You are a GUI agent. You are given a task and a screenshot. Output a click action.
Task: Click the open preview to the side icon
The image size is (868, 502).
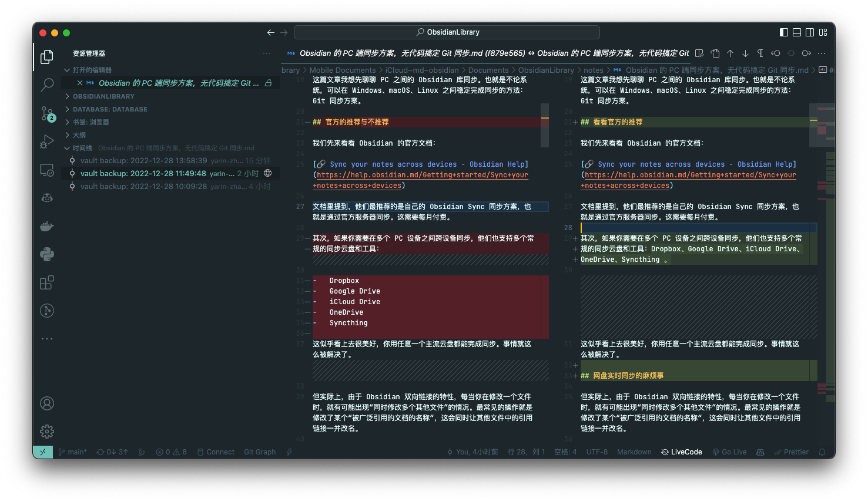(699, 53)
